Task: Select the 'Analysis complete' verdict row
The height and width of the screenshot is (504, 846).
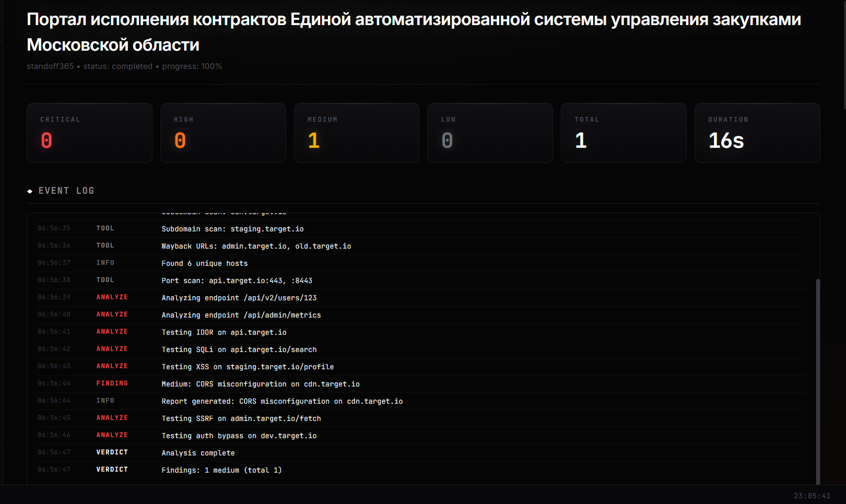Action: pos(421,453)
